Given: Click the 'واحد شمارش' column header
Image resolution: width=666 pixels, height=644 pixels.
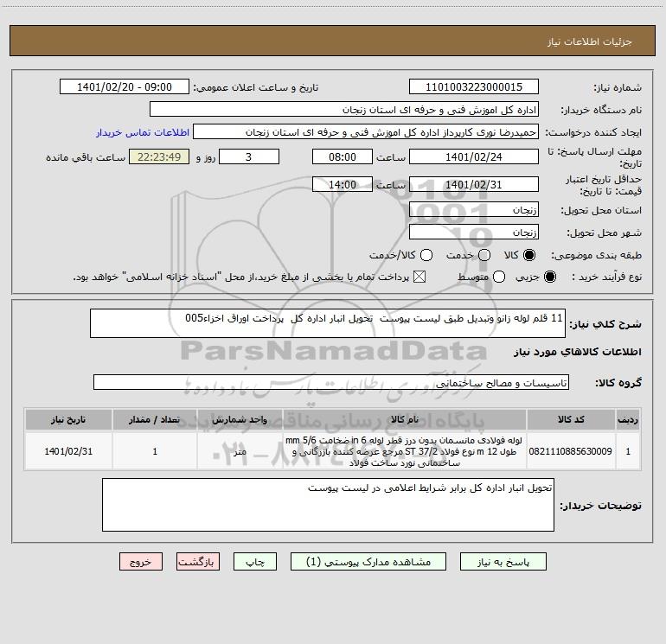Looking at the screenshot, I should [240, 419].
